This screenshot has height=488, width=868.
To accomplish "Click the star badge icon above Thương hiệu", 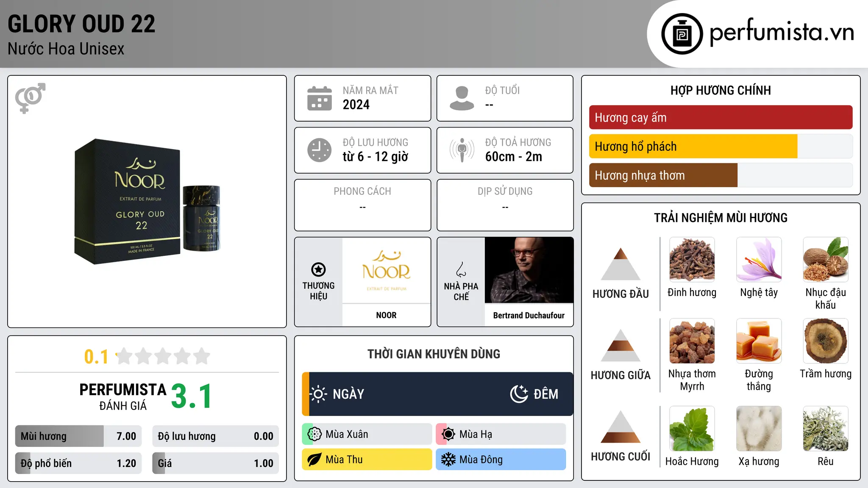I will (318, 269).
